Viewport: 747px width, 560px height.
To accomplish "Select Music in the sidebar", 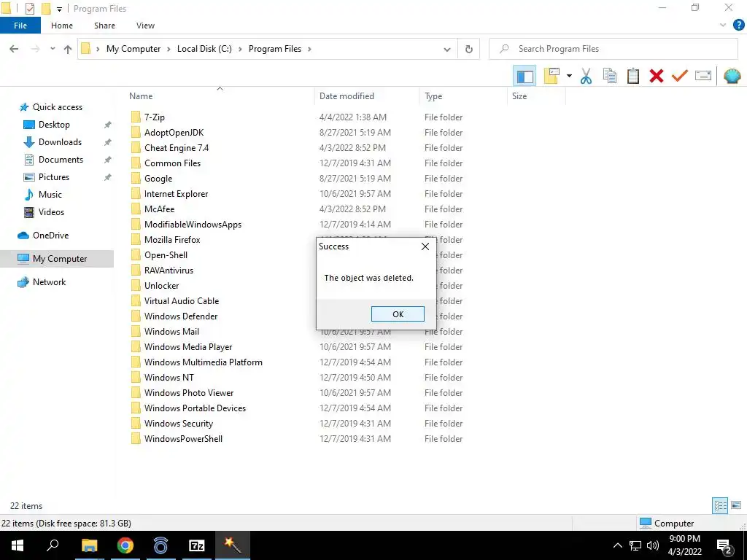I will pyautogui.click(x=50, y=195).
